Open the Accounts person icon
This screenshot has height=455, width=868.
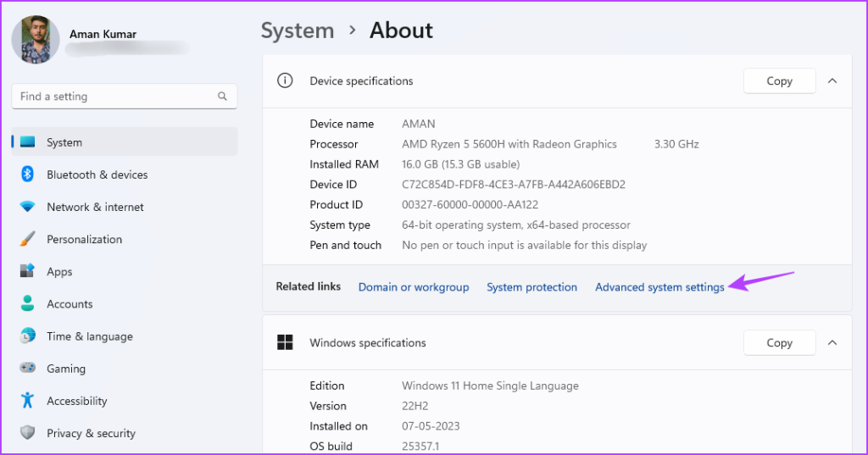tap(27, 303)
